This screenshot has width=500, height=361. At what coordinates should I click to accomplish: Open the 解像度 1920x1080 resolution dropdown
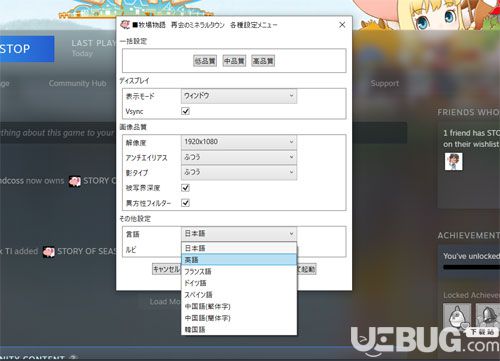click(x=239, y=142)
